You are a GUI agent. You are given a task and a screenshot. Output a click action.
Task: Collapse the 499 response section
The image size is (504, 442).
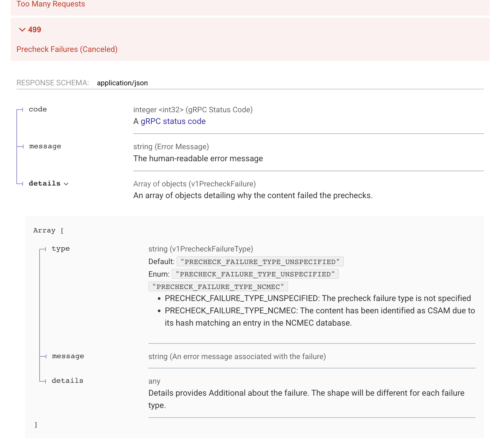[250, 39]
